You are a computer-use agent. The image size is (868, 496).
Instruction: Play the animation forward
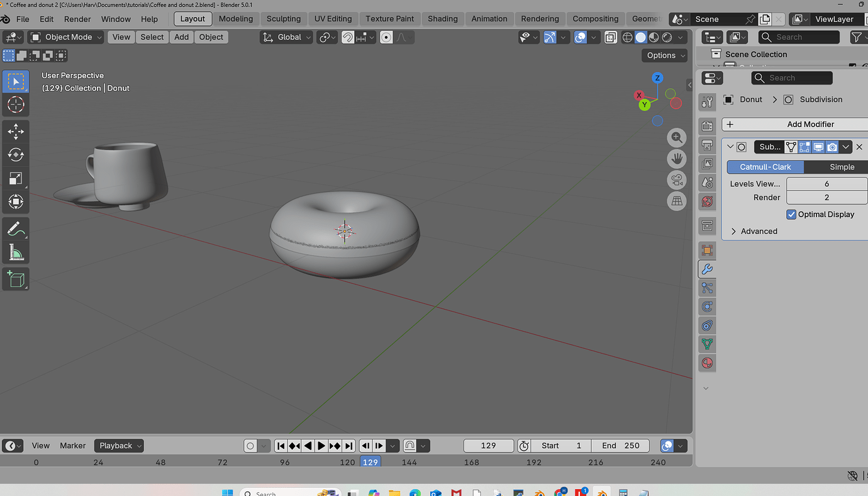321,446
